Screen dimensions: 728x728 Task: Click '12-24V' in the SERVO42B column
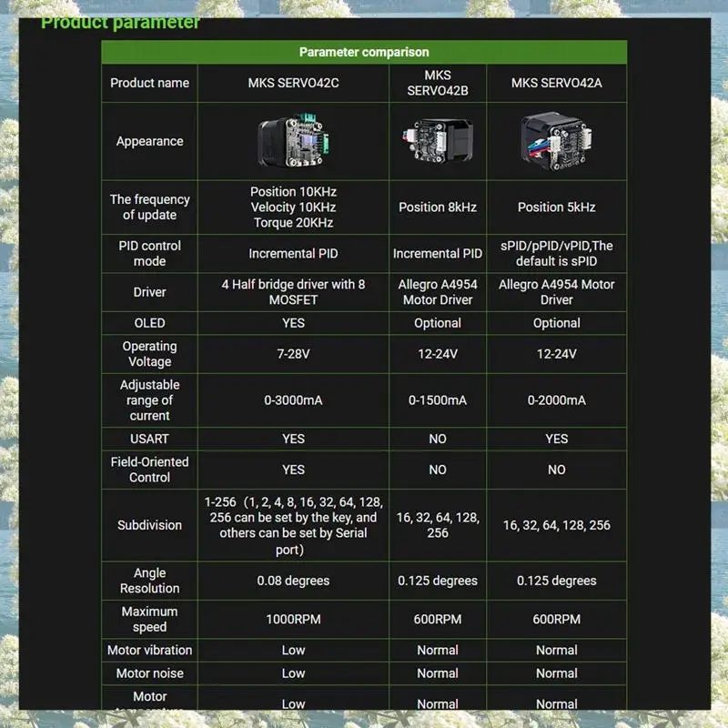[x=438, y=354]
